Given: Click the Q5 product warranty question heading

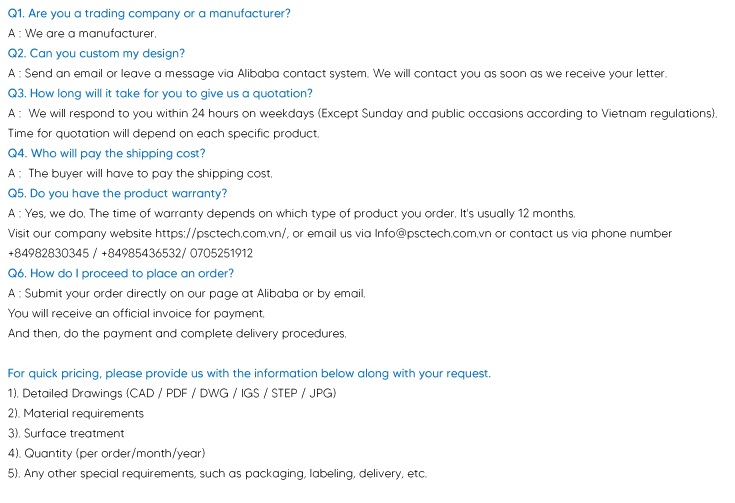Looking at the screenshot, I should pos(117,194).
